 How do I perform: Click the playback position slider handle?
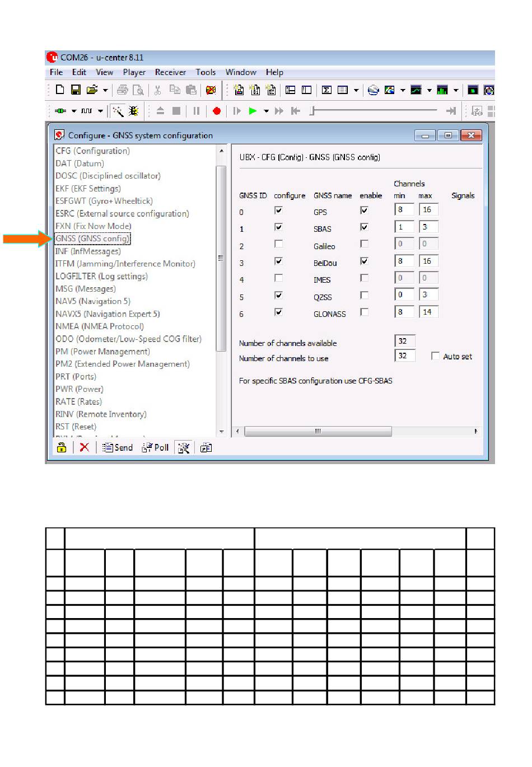[x=312, y=111]
